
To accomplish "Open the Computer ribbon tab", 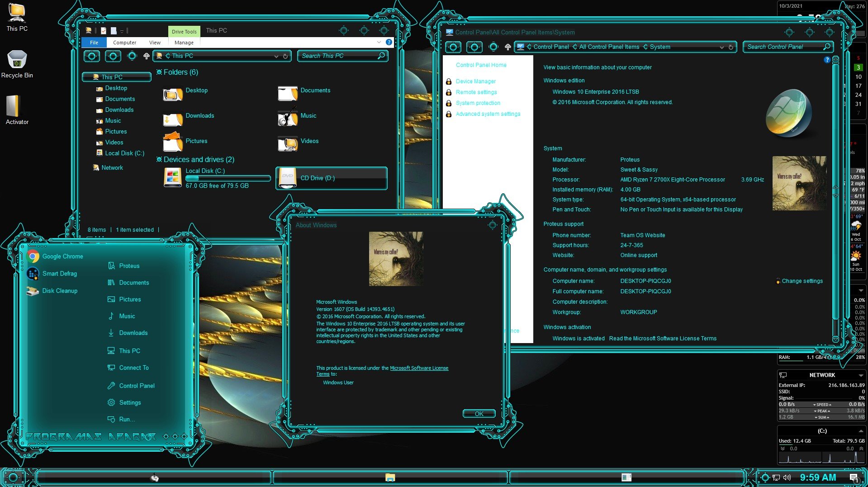I will pyautogui.click(x=124, y=42).
